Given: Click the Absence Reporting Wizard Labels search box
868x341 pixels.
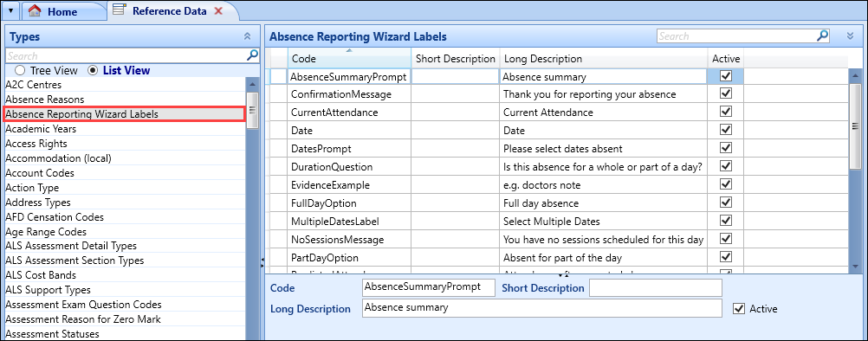Looking at the screenshot, I should click(x=736, y=36).
